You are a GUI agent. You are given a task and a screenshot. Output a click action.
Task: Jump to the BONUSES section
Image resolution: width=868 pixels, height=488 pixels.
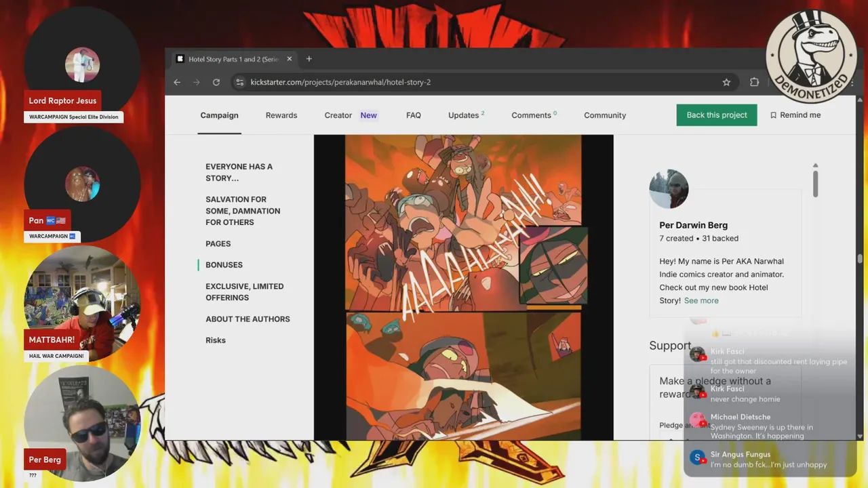click(x=224, y=265)
